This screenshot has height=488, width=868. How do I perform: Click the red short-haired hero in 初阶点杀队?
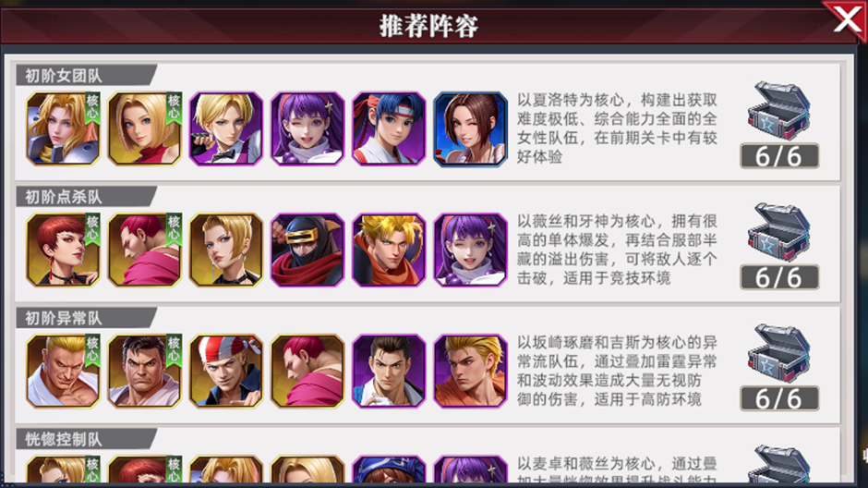click(x=63, y=250)
